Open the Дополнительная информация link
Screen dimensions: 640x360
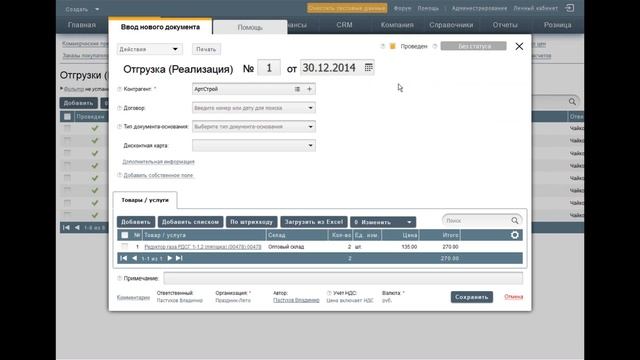pyautogui.click(x=158, y=162)
